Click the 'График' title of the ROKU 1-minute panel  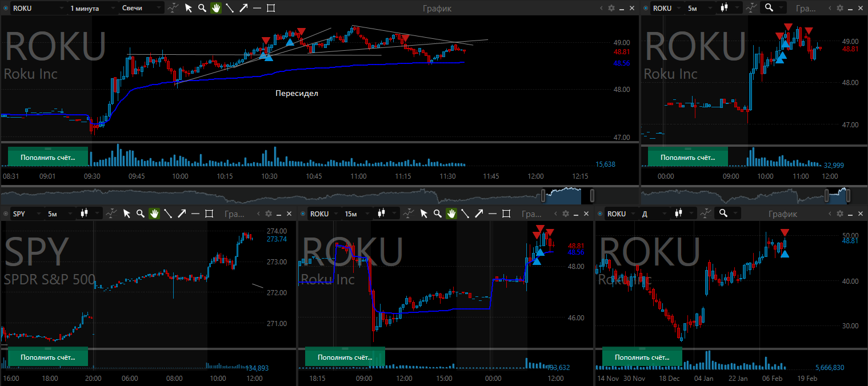pos(437,8)
